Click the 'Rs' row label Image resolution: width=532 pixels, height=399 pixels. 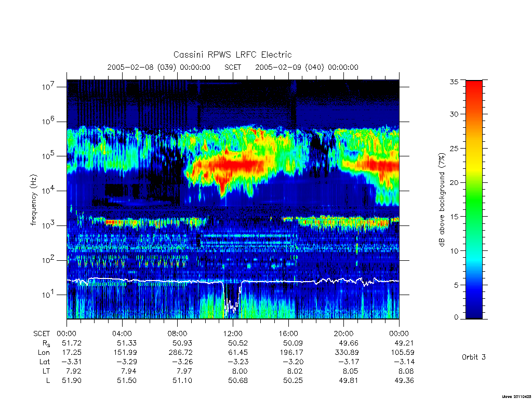[x=46, y=344]
